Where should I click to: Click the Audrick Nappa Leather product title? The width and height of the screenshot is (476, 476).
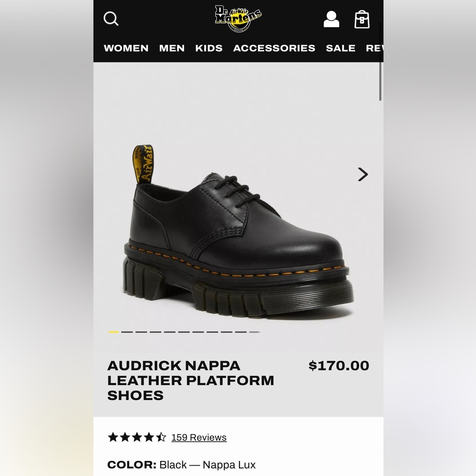[191, 380]
